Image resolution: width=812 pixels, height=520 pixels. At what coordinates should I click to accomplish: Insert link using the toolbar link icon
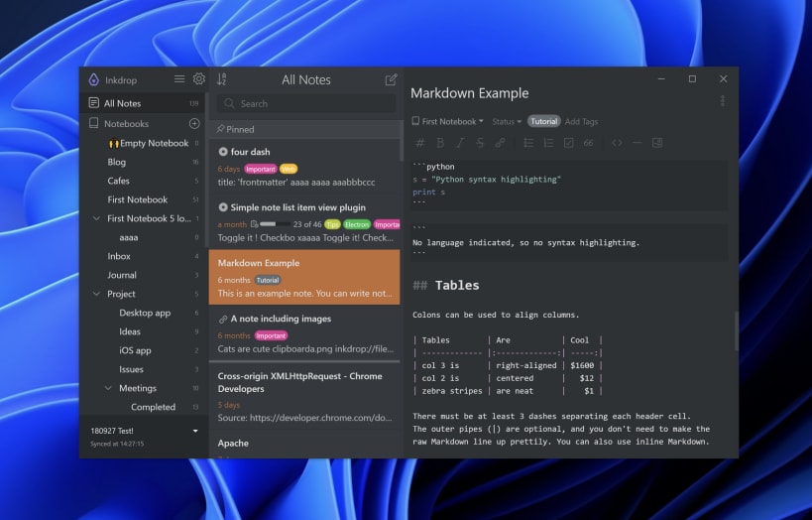tap(500, 143)
